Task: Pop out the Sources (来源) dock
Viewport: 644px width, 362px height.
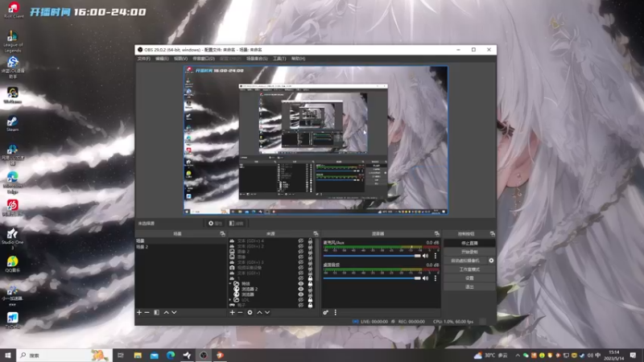Action: pyautogui.click(x=316, y=233)
